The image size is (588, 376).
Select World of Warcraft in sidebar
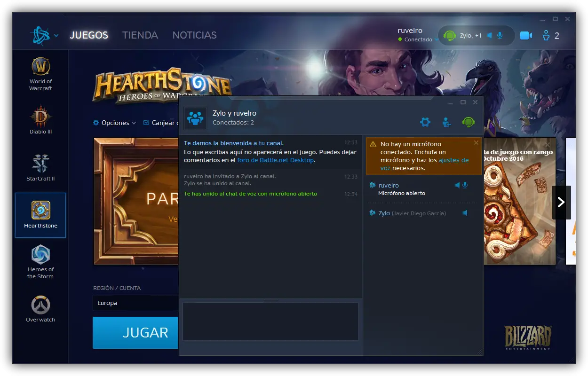click(x=41, y=74)
